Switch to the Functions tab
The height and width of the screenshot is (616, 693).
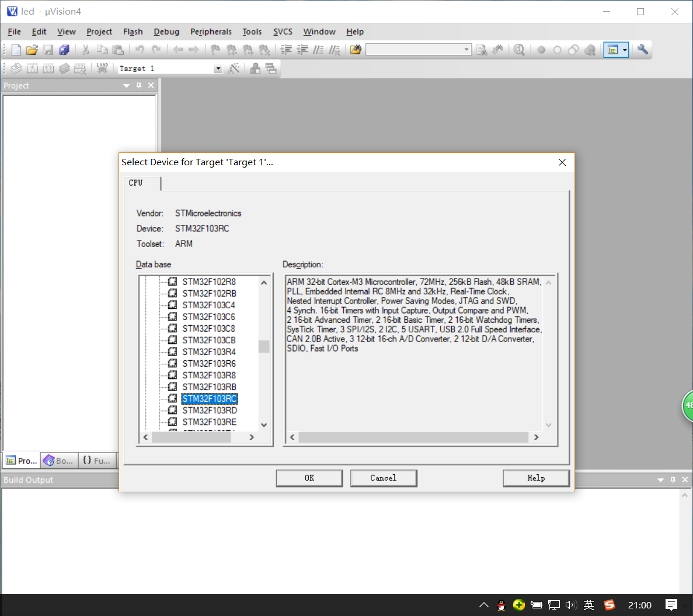[97, 461]
